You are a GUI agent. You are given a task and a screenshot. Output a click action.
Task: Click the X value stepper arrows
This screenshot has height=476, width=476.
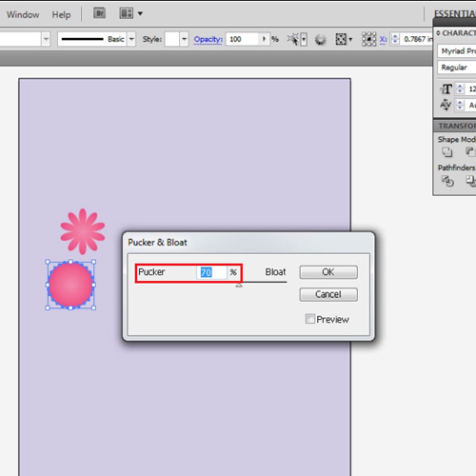tap(395, 39)
